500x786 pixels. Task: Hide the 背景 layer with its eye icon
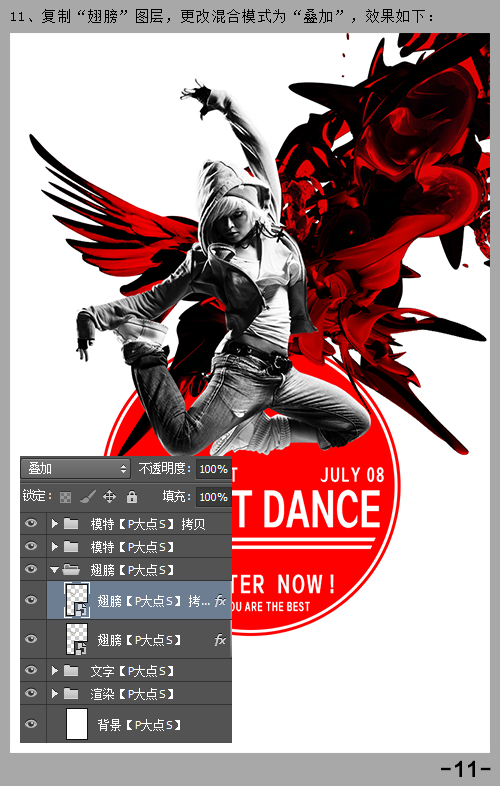pos(31,724)
